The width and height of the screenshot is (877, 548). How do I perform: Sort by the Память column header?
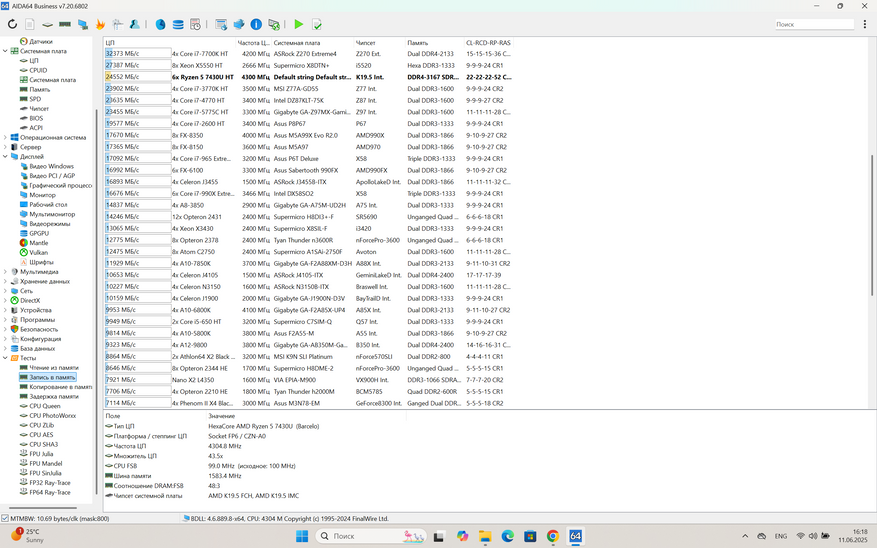tap(435, 42)
